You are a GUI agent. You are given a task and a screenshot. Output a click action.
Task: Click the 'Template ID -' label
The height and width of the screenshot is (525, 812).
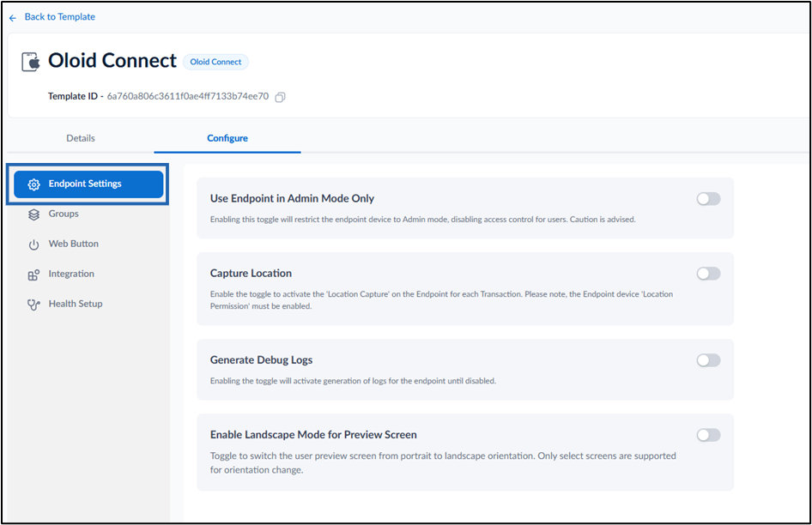76,96
